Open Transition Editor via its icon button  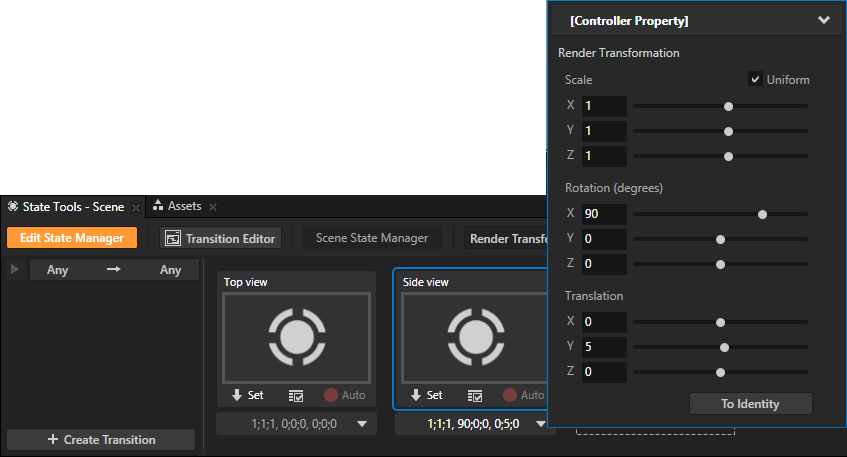(x=172, y=238)
